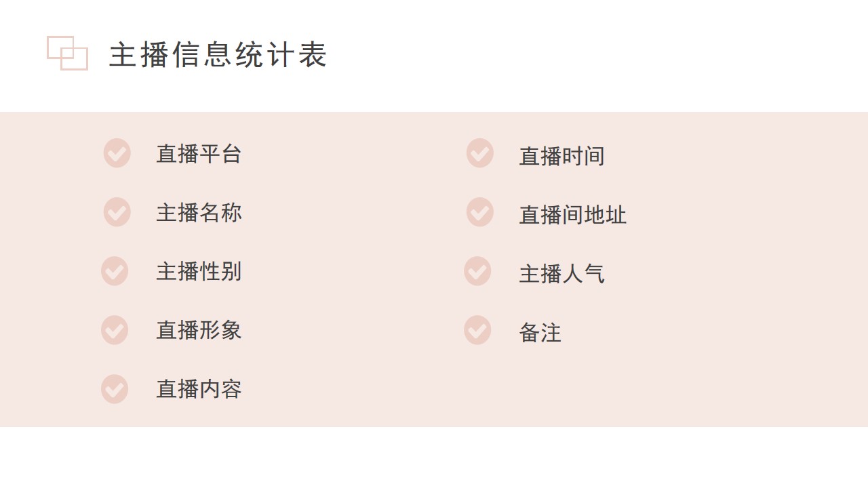Click the 主播名称 text
The image size is (868, 488).
click(199, 213)
